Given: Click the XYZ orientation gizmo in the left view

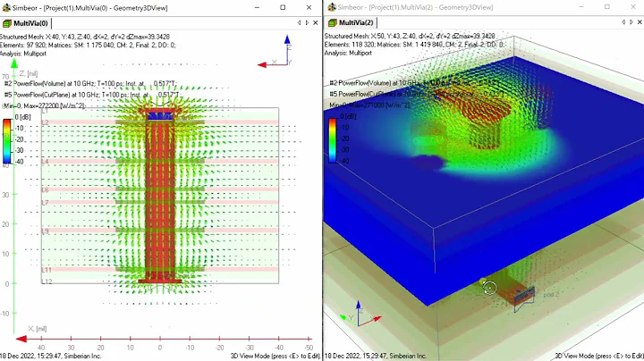Looking at the screenshot, I should tap(276, 53).
